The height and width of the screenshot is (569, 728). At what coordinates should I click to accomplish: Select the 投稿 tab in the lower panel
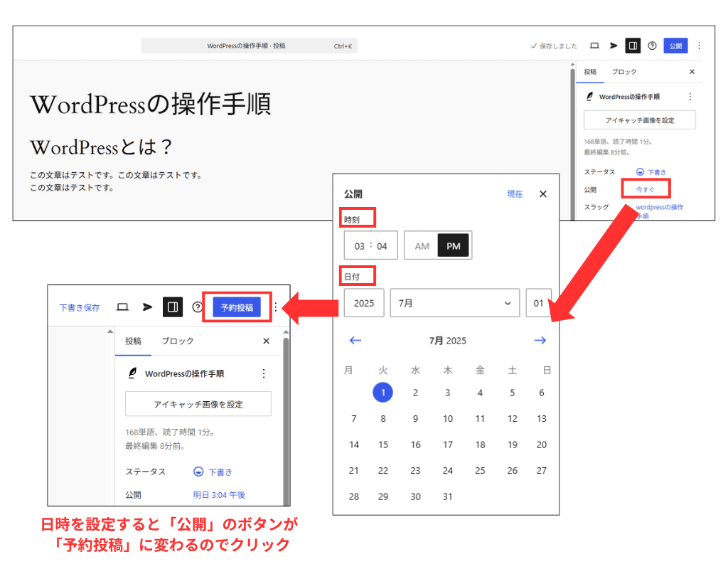coord(133,341)
